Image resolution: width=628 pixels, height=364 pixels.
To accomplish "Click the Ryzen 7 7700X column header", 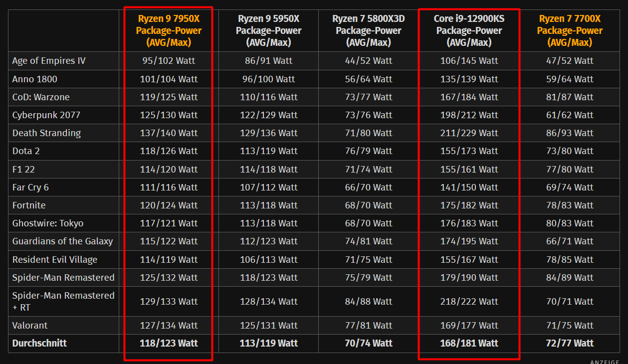I will (x=570, y=30).
